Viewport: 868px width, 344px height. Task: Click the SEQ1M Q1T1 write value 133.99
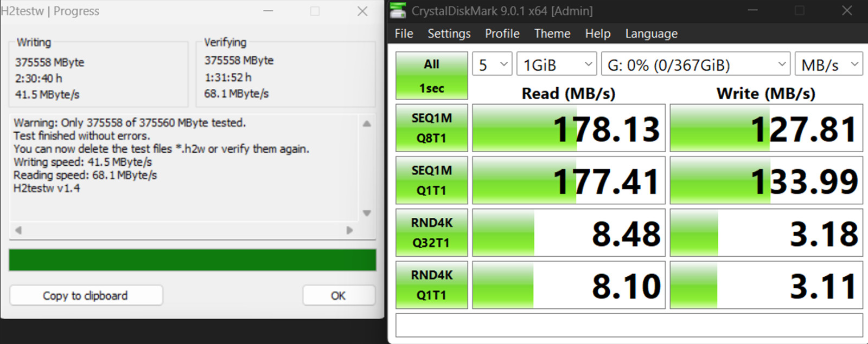click(804, 181)
